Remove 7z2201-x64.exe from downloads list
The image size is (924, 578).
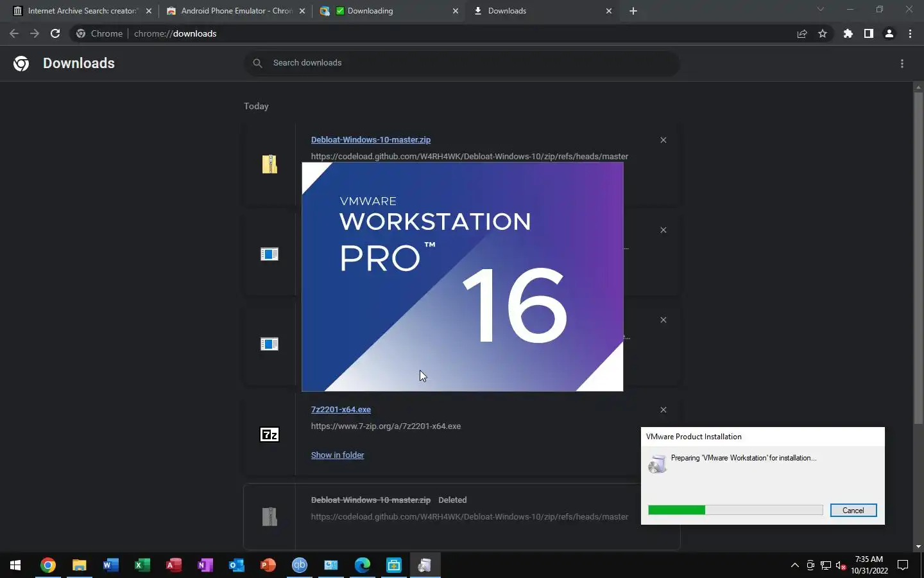tap(663, 410)
